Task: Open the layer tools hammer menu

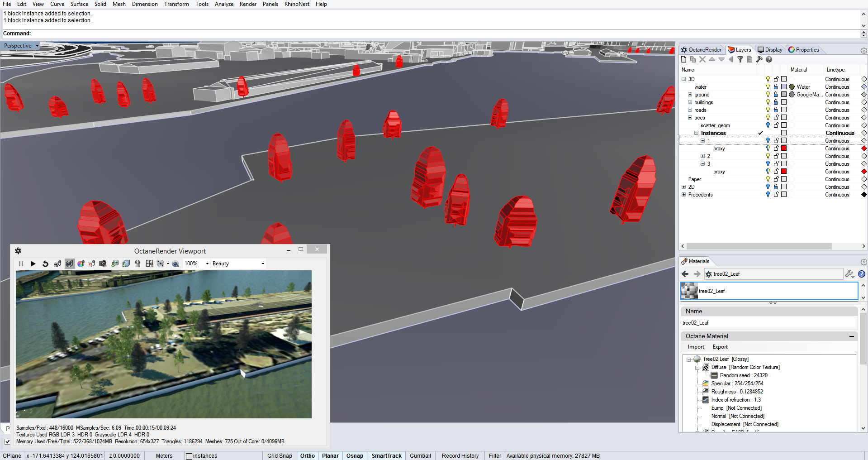Action: pos(759,59)
